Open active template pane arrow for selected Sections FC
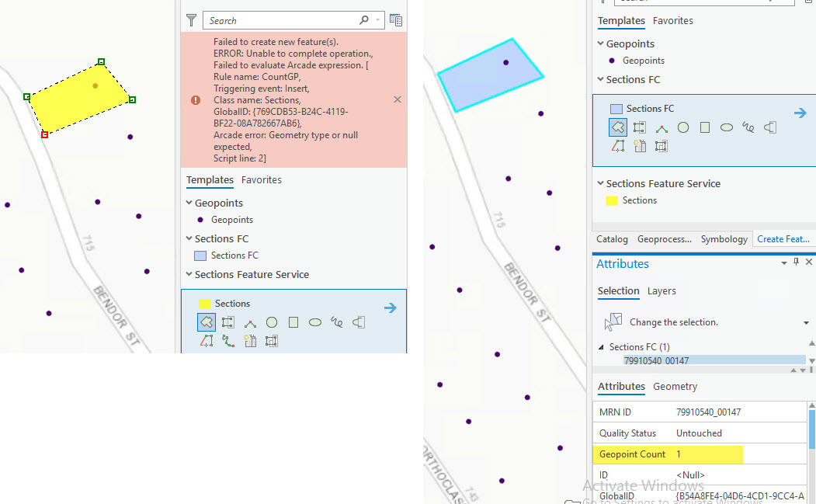 (x=800, y=113)
